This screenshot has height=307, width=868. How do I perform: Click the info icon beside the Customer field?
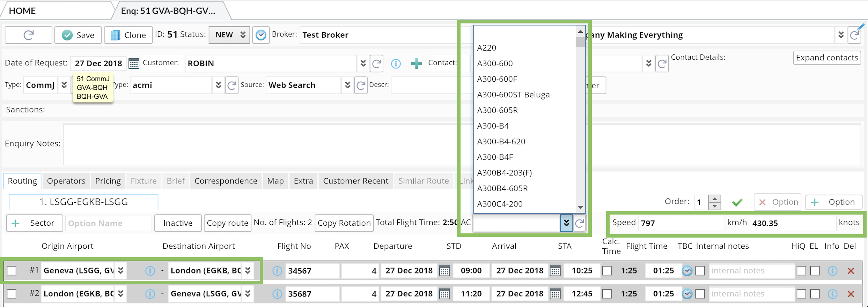point(396,63)
